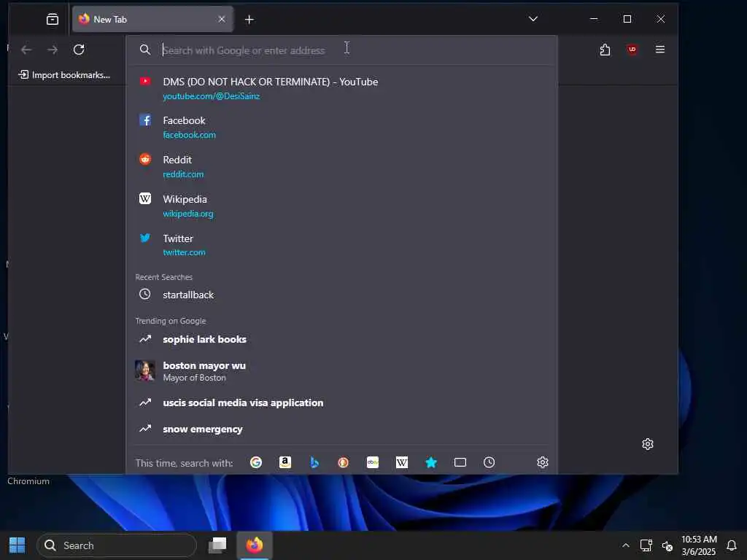
Task: Click the magnifier icon in address bar
Action: click(145, 50)
